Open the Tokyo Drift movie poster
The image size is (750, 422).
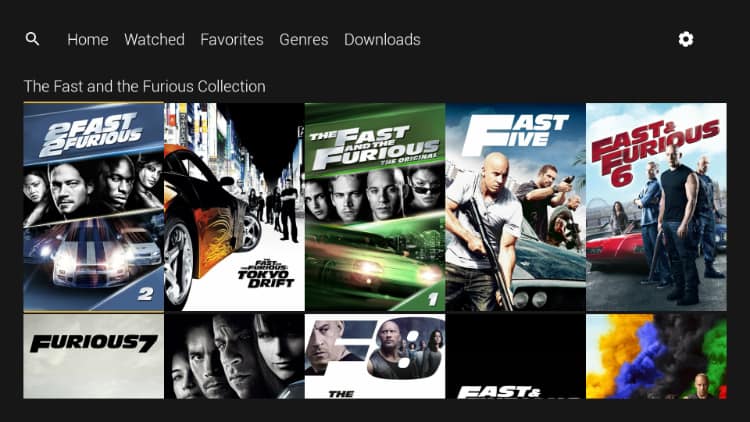(x=234, y=207)
